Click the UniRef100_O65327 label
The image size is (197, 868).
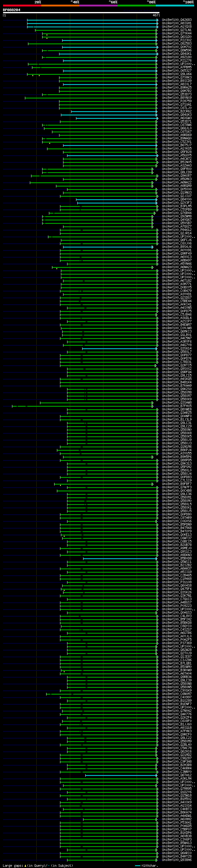point(177,71)
